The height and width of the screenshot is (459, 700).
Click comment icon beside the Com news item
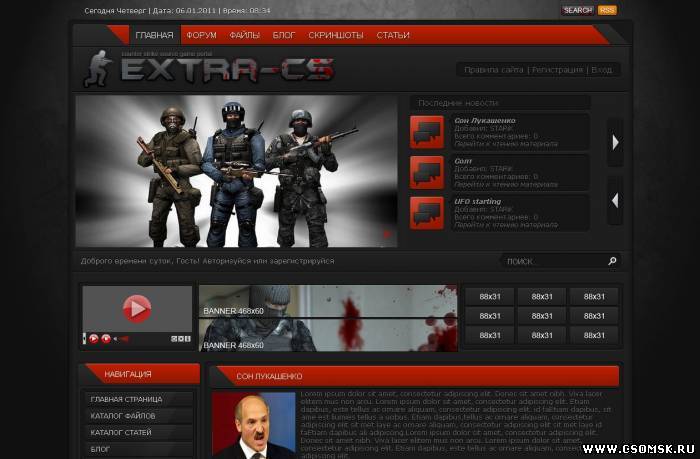(x=427, y=173)
